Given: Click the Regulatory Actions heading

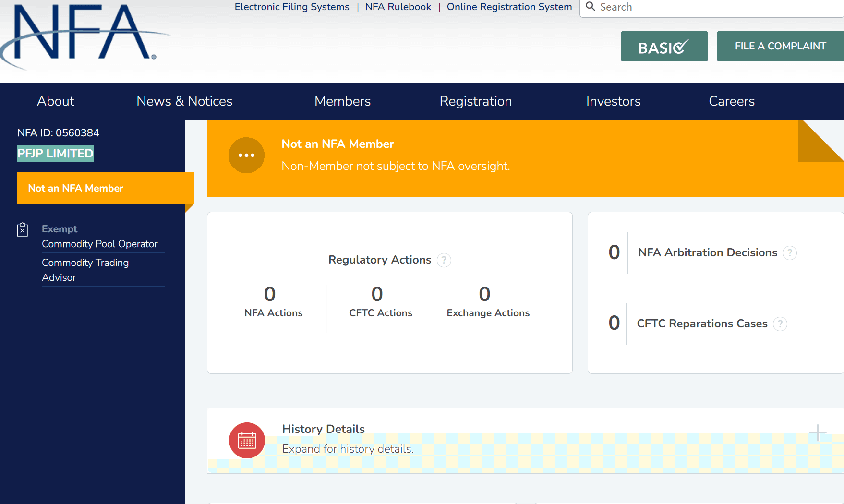Looking at the screenshot, I should pos(379,260).
